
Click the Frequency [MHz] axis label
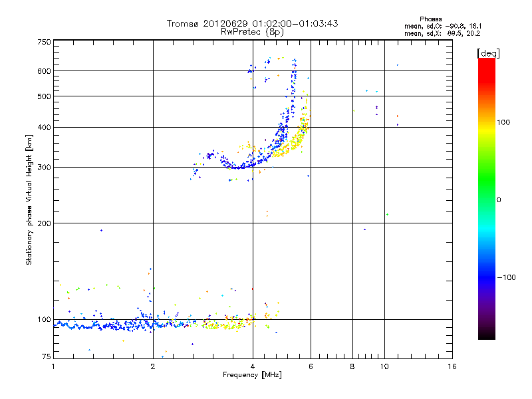click(252, 375)
